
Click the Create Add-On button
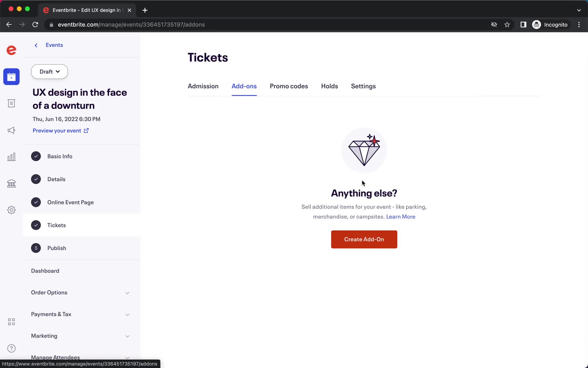[364, 239]
